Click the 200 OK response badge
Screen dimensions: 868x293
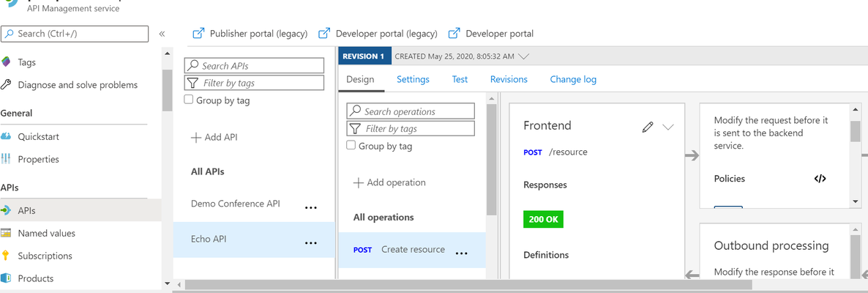tap(543, 219)
